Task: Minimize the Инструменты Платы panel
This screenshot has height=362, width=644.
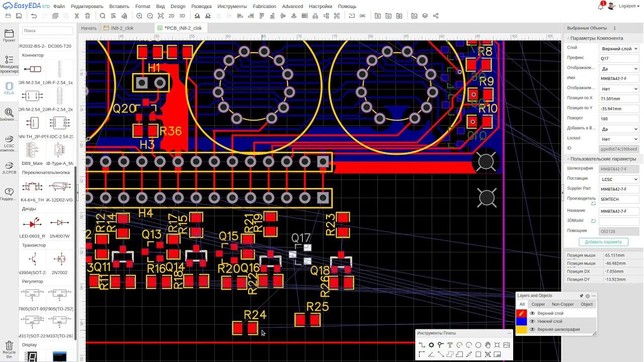Action: pyautogui.click(x=509, y=333)
